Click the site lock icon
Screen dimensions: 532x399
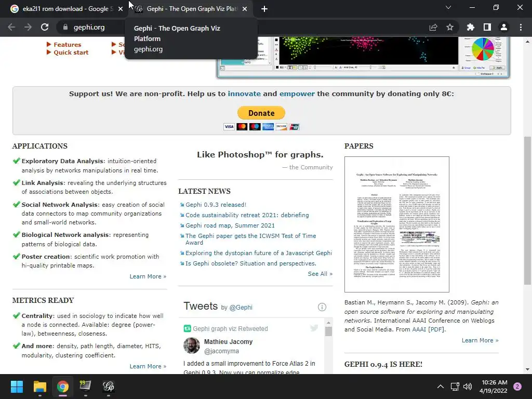coord(65,27)
